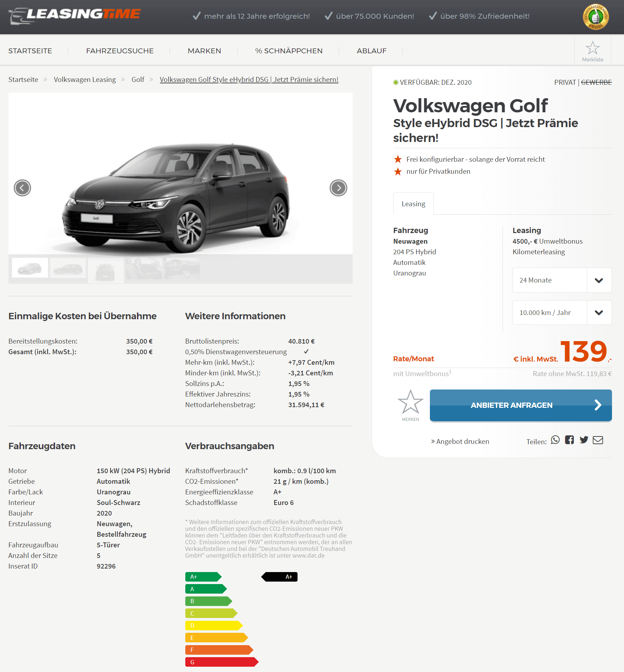Select second side-view car thumbnail
The height and width of the screenshot is (672, 624).
(x=68, y=268)
